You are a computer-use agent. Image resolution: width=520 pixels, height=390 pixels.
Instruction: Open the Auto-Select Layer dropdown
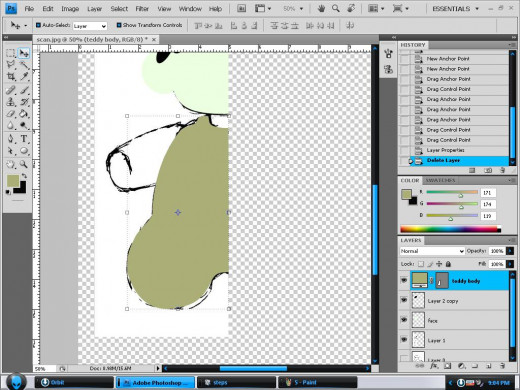click(x=90, y=26)
